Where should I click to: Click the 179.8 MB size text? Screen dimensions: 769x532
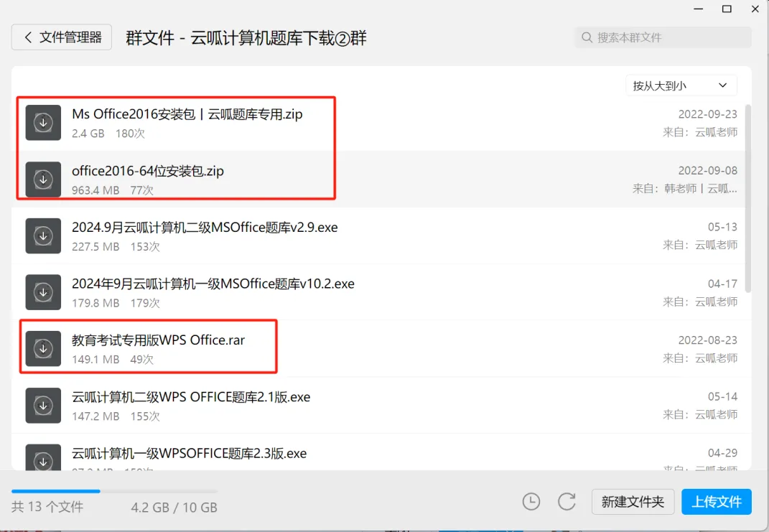point(95,303)
